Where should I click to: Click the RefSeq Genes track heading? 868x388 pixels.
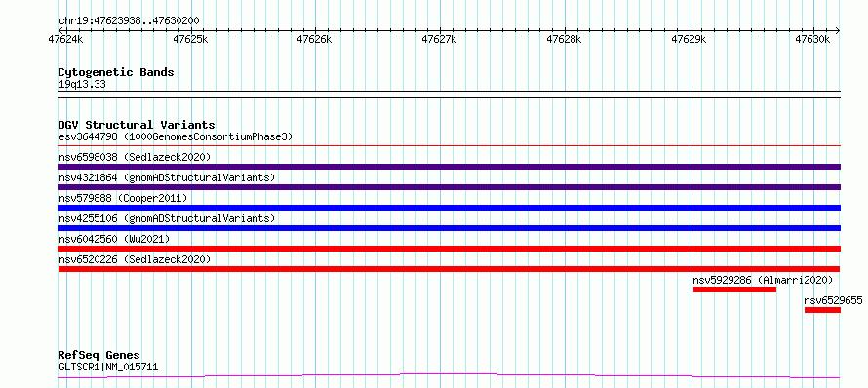(x=99, y=356)
